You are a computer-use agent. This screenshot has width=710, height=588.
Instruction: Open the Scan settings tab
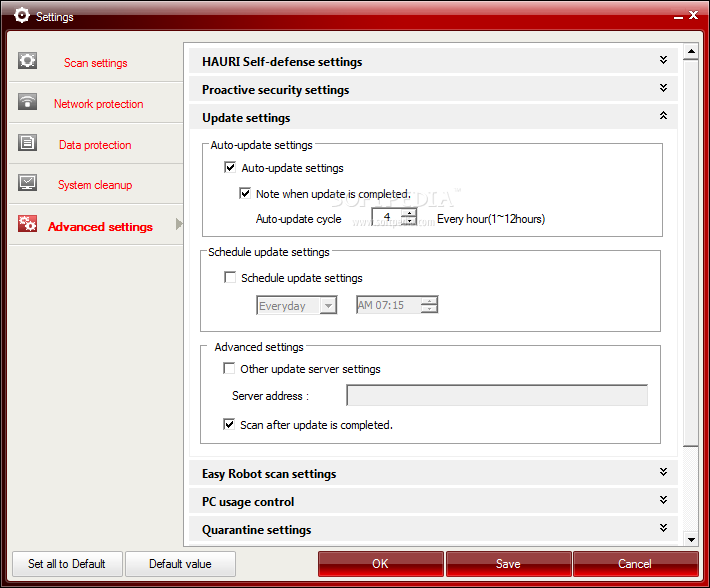click(96, 62)
